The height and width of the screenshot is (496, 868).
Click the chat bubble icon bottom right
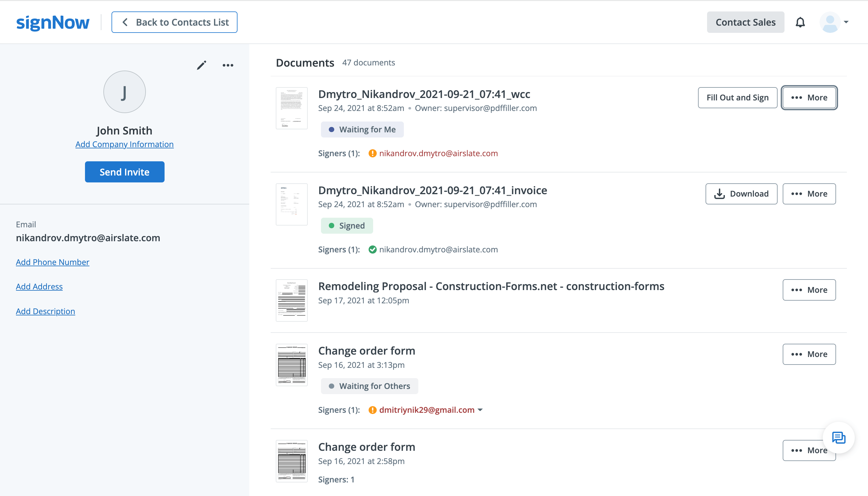tap(839, 436)
